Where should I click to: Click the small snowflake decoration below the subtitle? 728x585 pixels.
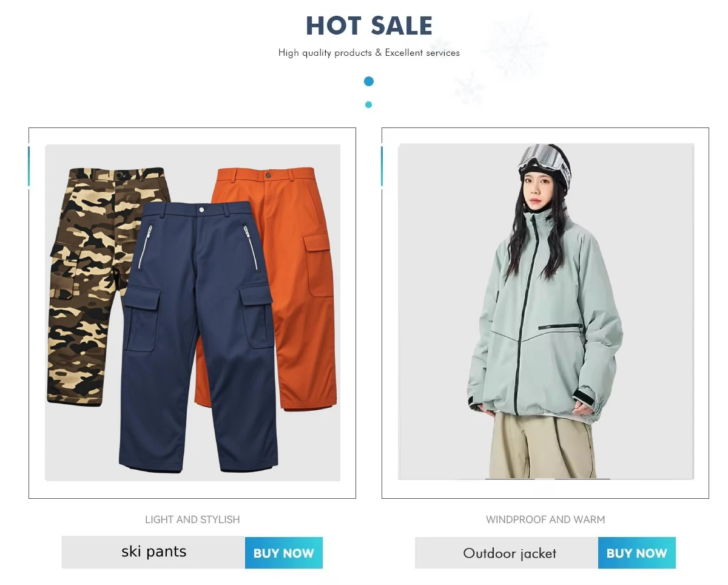click(468, 89)
